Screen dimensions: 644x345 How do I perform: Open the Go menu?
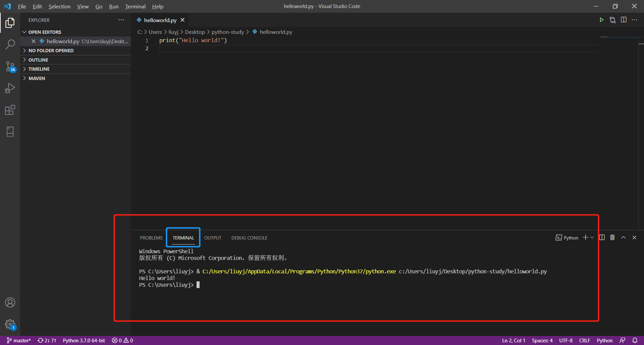pyautogui.click(x=99, y=6)
